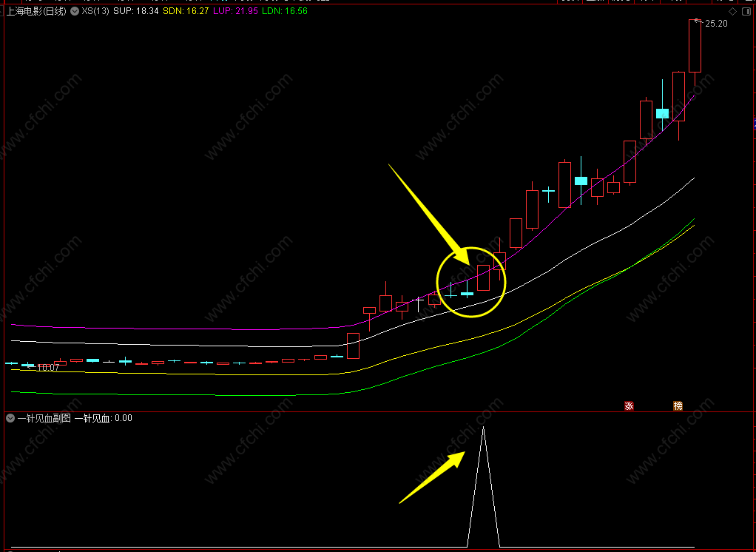Open the XS(13) indicator dropdown arrow
The width and height of the screenshot is (756, 552).
[75, 11]
